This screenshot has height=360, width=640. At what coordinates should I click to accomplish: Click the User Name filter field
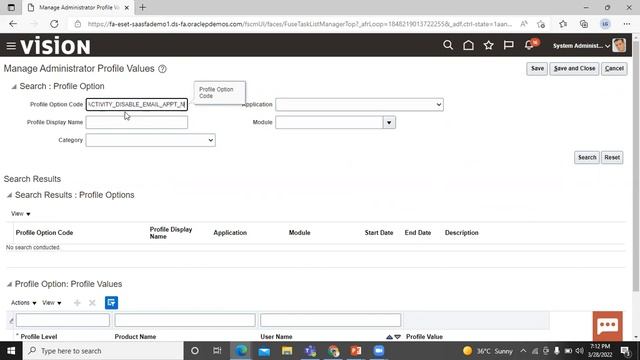pos(331,320)
